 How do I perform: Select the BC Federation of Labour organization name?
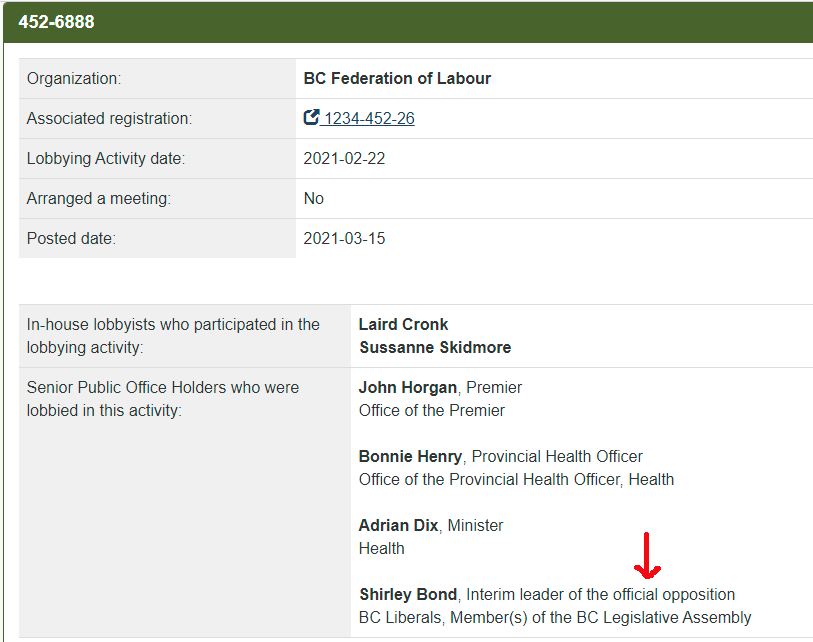point(397,78)
